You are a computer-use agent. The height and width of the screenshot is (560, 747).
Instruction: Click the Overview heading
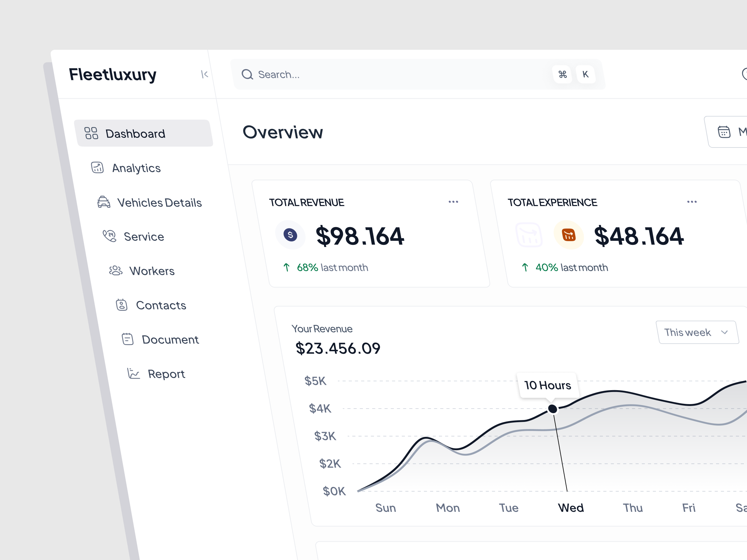click(x=283, y=132)
